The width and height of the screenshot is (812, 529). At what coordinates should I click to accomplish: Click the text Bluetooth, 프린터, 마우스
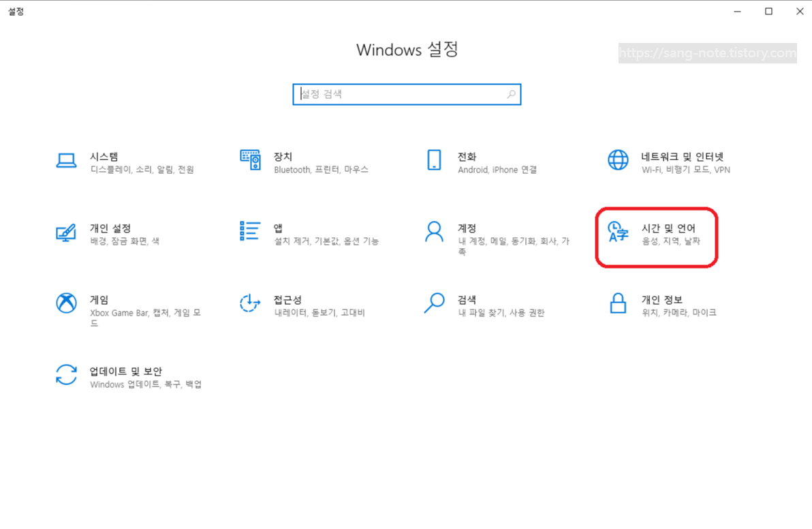321,170
